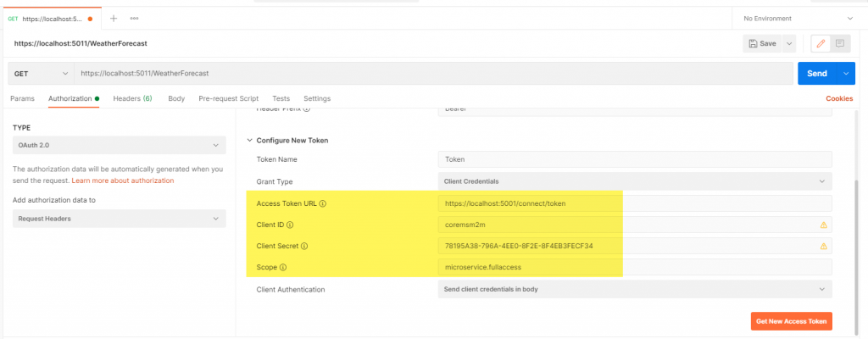
Task: Click the Access Token URL input field
Action: 635,203
